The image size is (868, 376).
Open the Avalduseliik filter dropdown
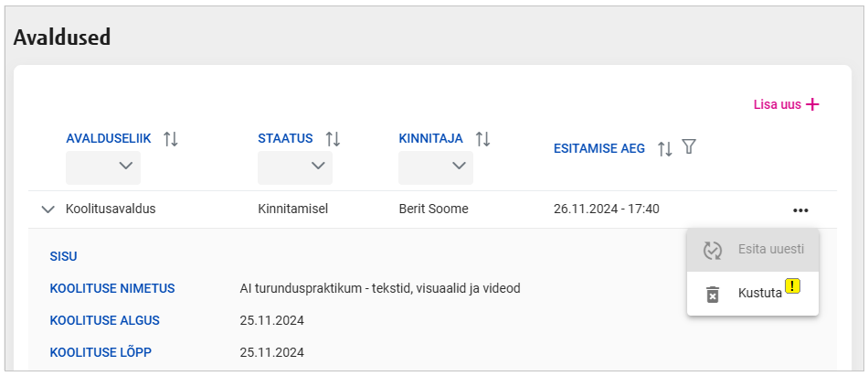[103, 167]
